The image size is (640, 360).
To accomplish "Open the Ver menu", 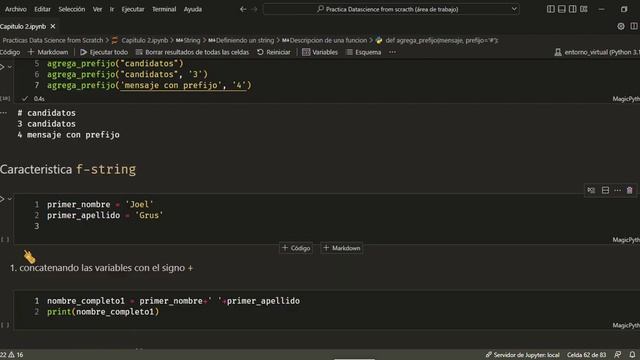I will coord(97,9).
